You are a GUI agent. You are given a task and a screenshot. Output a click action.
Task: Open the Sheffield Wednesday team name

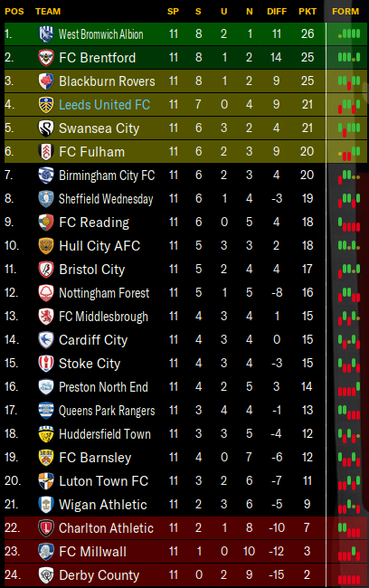click(106, 199)
